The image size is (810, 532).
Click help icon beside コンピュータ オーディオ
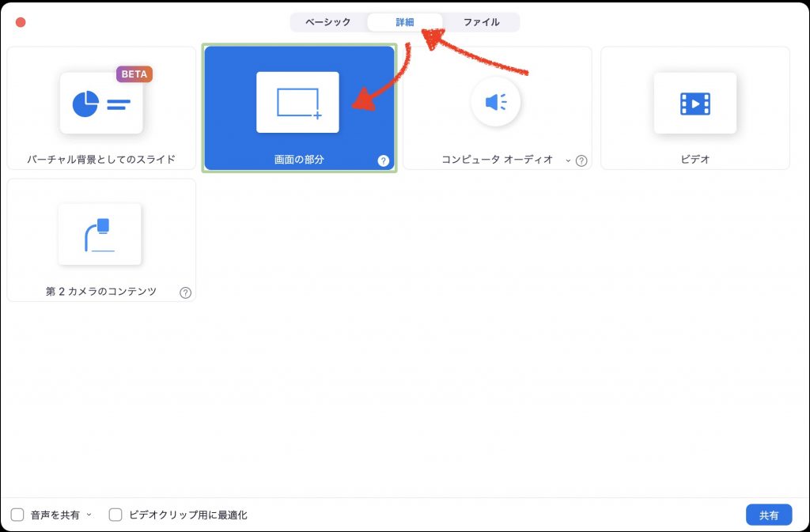[x=581, y=160]
